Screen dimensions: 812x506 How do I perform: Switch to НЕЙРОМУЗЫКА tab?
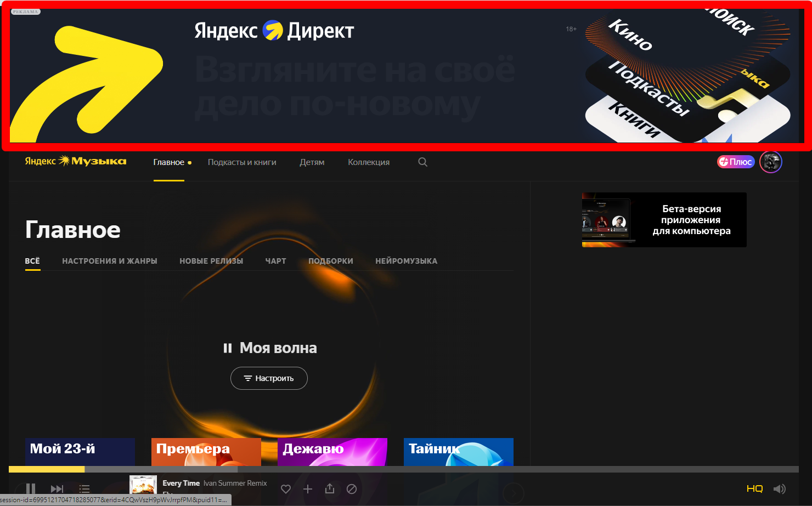407,261
